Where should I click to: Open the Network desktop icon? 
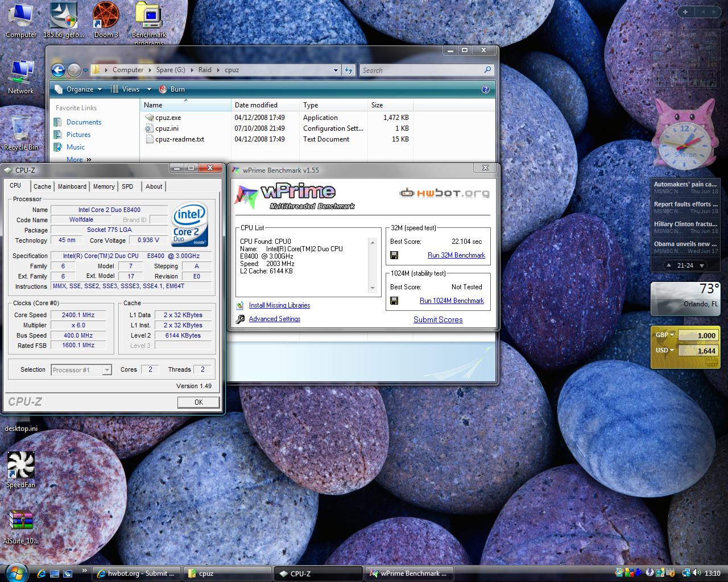tap(21, 77)
